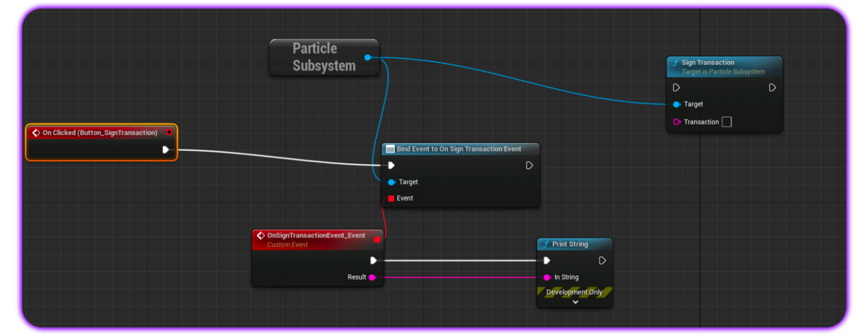Select the Sign Transaction node title
The image size is (868, 336).
tap(708, 63)
